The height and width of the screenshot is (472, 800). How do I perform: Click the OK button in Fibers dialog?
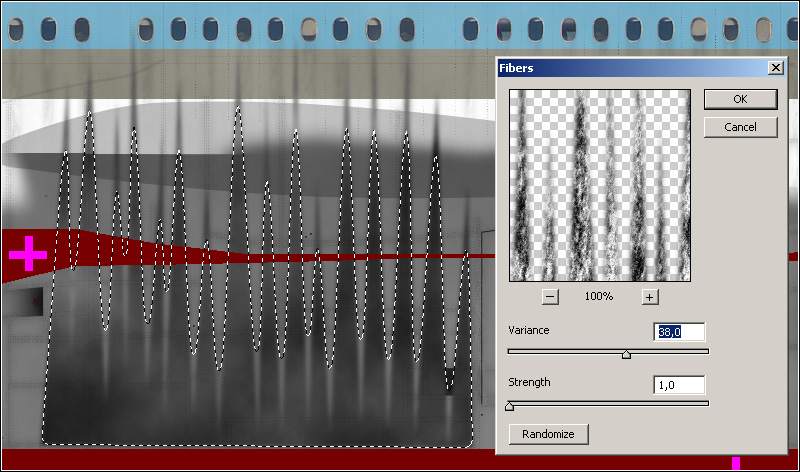tap(740, 99)
